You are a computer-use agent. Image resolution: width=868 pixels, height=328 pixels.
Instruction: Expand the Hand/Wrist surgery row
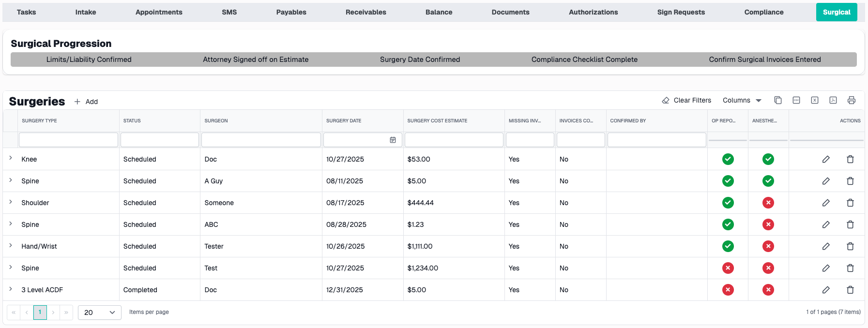11,246
